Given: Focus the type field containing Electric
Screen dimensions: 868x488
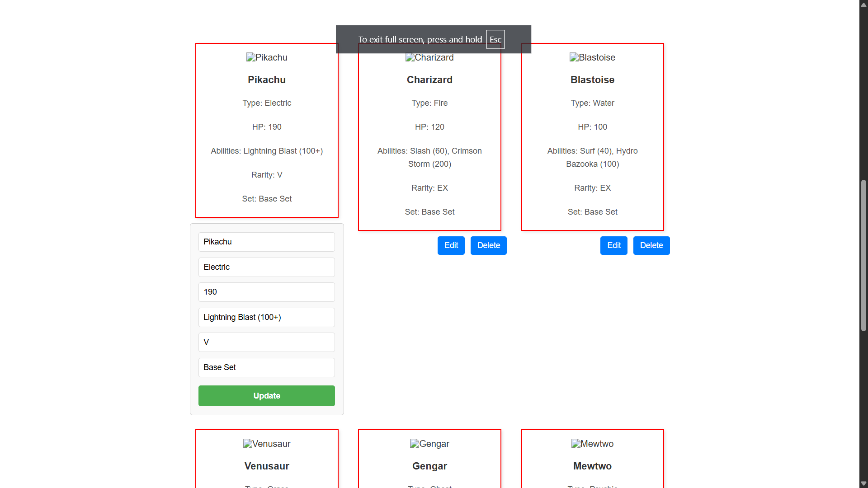Looking at the screenshot, I should [x=267, y=267].
